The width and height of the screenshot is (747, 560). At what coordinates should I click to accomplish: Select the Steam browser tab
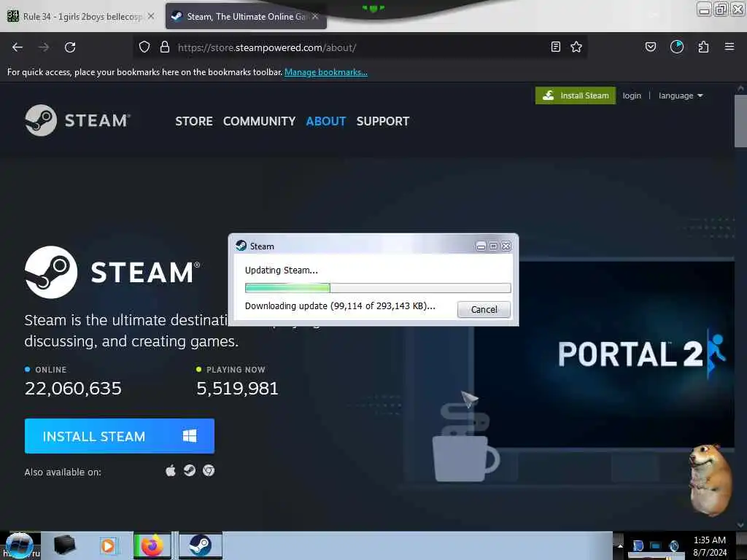point(246,17)
